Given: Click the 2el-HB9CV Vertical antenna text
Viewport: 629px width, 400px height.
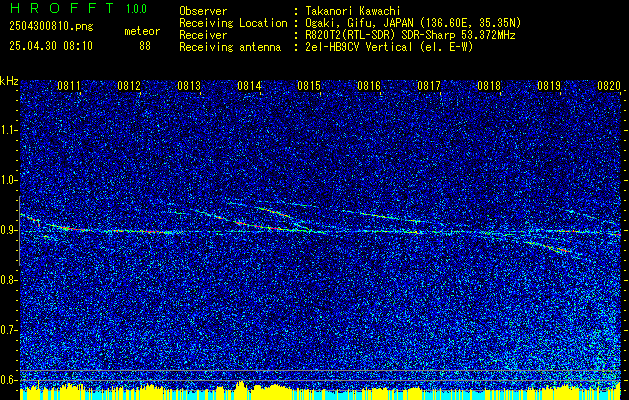Looking at the screenshot, I should tap(389, 47).
